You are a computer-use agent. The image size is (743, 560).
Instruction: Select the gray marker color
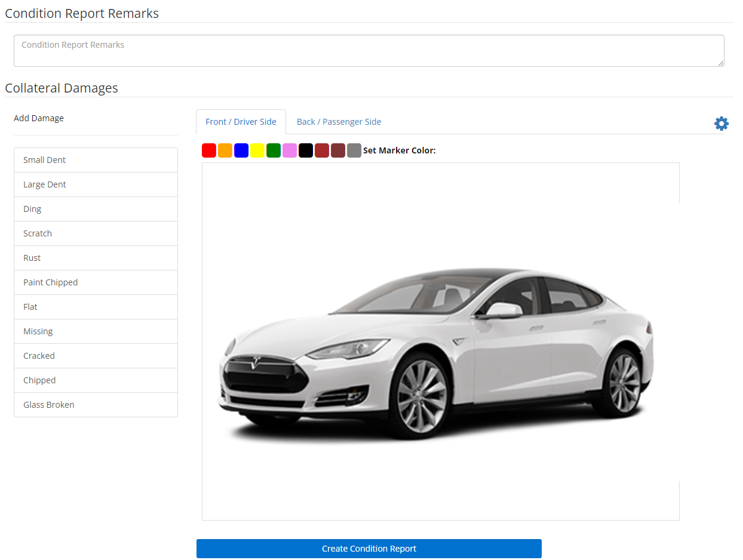[354, 150]
